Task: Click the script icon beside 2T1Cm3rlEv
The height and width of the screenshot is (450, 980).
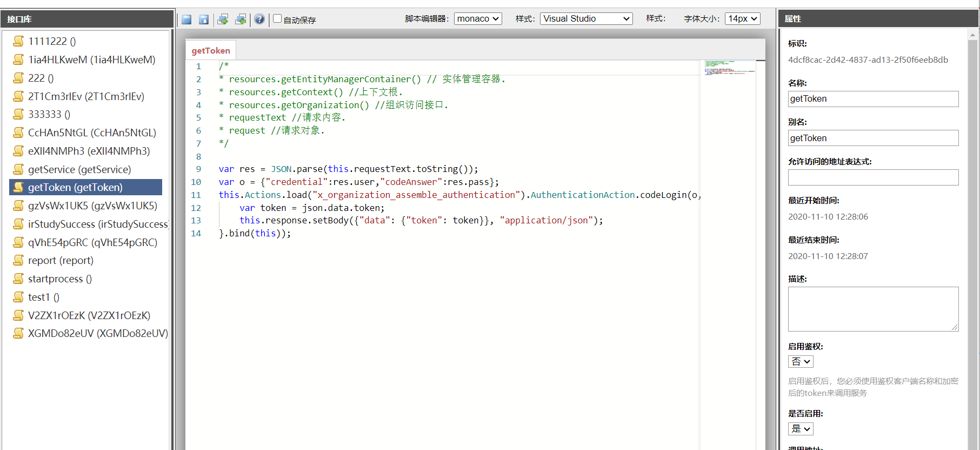Action: tap(18, 96)
